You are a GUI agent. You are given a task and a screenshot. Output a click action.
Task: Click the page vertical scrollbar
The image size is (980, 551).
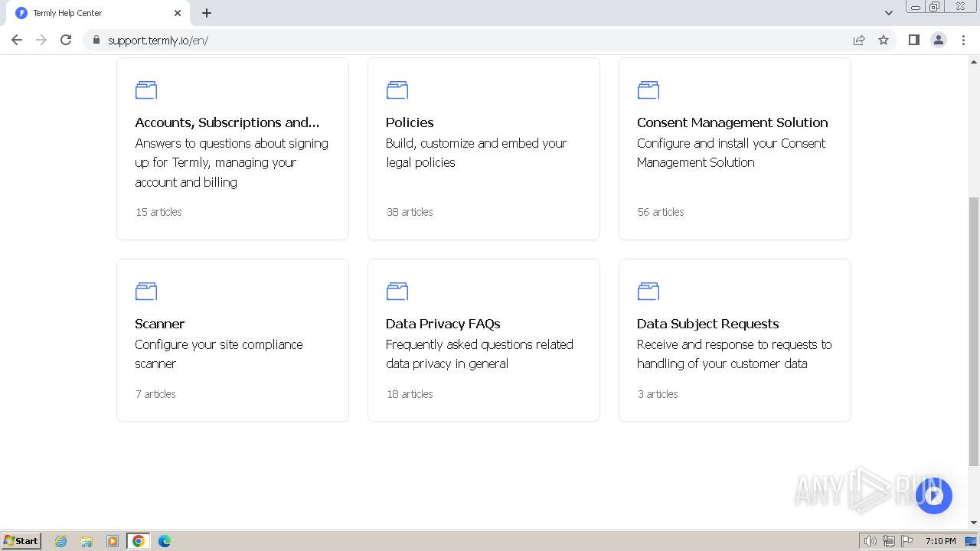[973, 329]
